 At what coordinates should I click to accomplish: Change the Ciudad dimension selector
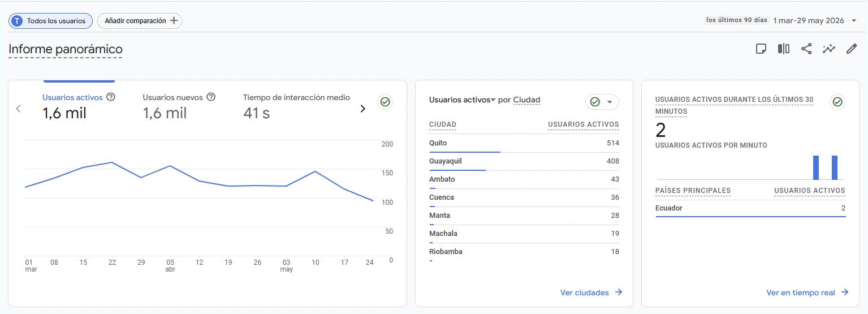(x=526, y=100)
